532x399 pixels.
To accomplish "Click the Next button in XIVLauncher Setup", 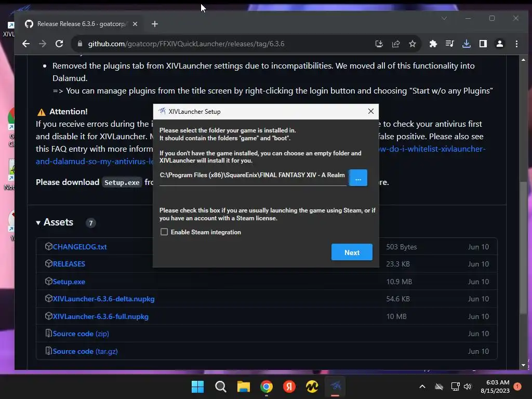I will coord(352,252).
